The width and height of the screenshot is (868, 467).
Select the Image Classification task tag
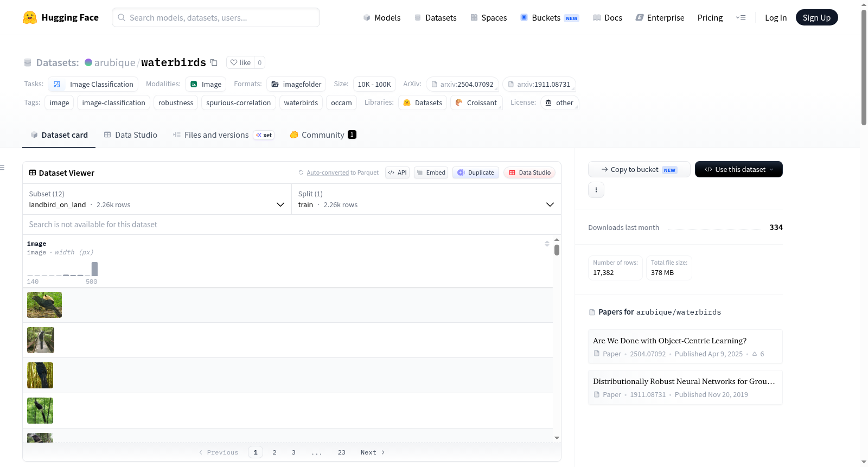pos(93,84)
